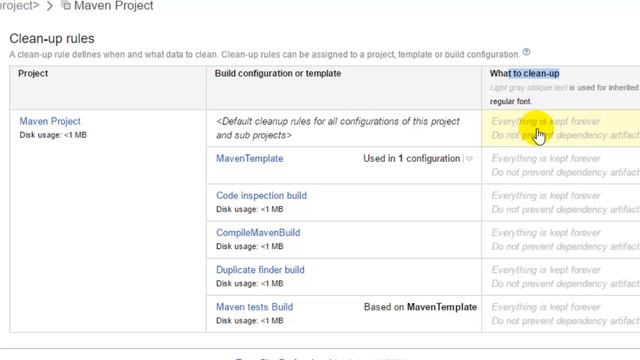This screenshot has width=640, height=360.
Task: Open the Code inspection build configuration
Action: pyautogui.click(x=261, y=196)
